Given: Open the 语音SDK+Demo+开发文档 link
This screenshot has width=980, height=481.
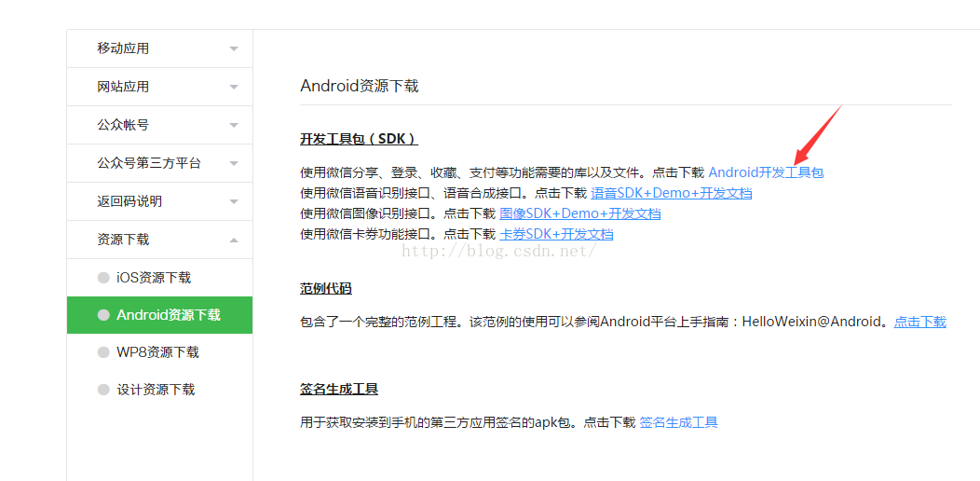Looking at the screenshot, I should 672,193.
